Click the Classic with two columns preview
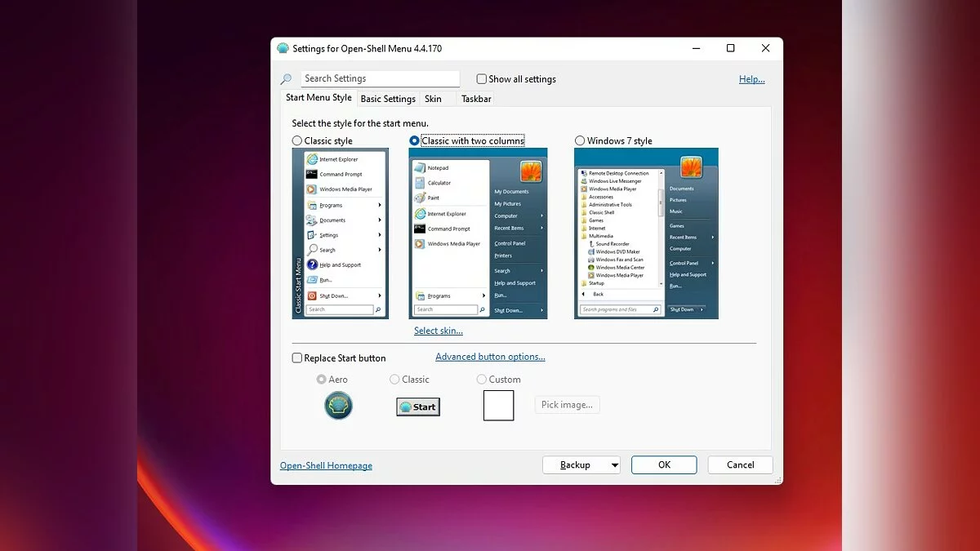 click(x=478, y=233)
